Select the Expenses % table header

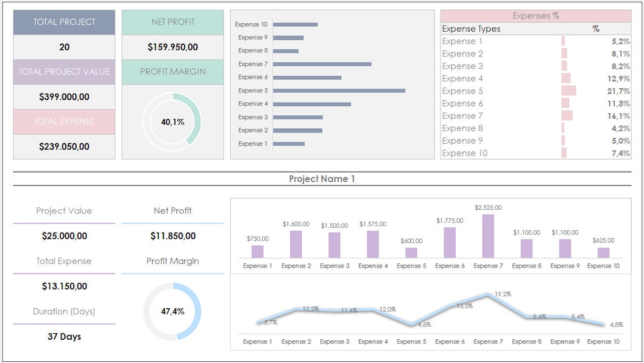click(535, 15)
